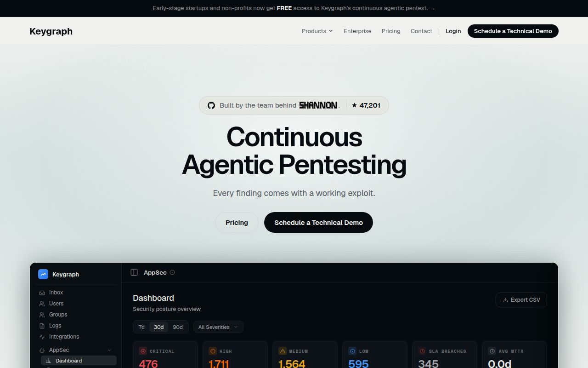Select the 30d time range

click(158, 327)
